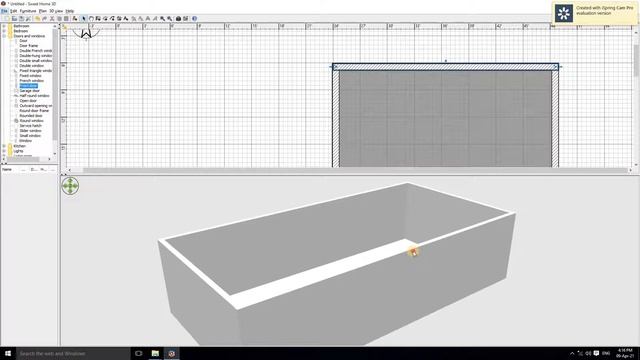640x360 pixels.
Task: Click the New home toolbar icon
Action: click(x=7, y=18)
